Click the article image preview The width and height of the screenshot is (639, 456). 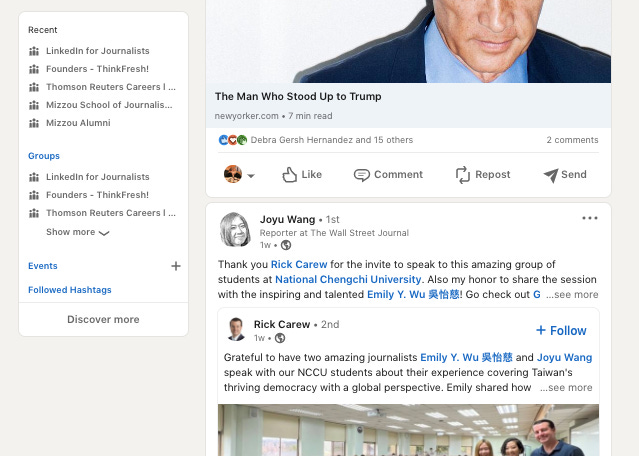[408, 41]
